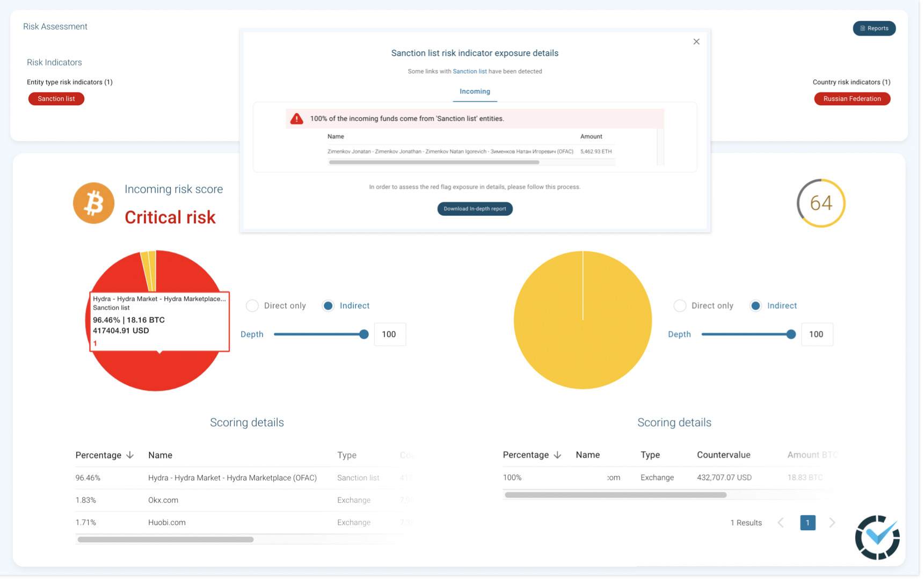Click the "Russian Federation" country risk badge

pos(852,99)
